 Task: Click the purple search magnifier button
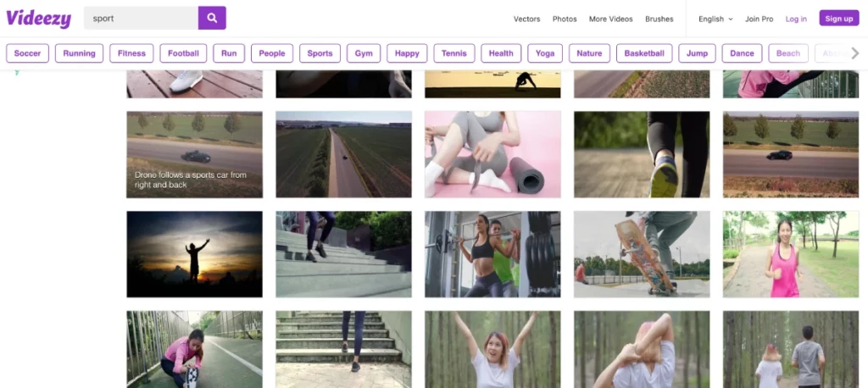click(x=212, y=18)
